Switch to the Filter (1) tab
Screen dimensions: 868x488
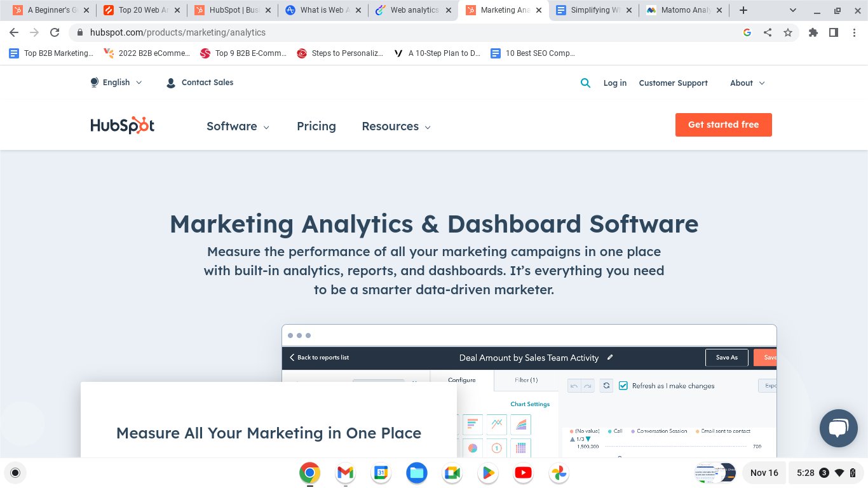pos(526,380)
